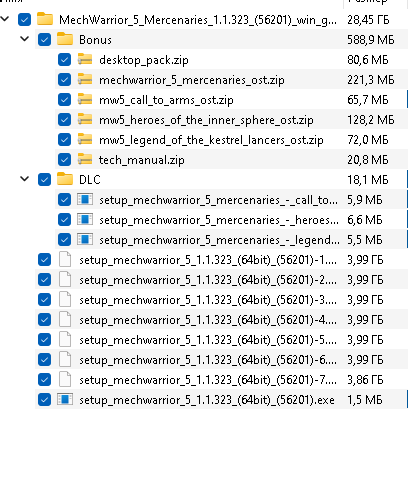Select the MechWarrior_5_Mercenaries_1.1.323 root row name
This screenshot has width=408, height=485.
point(198,20)
